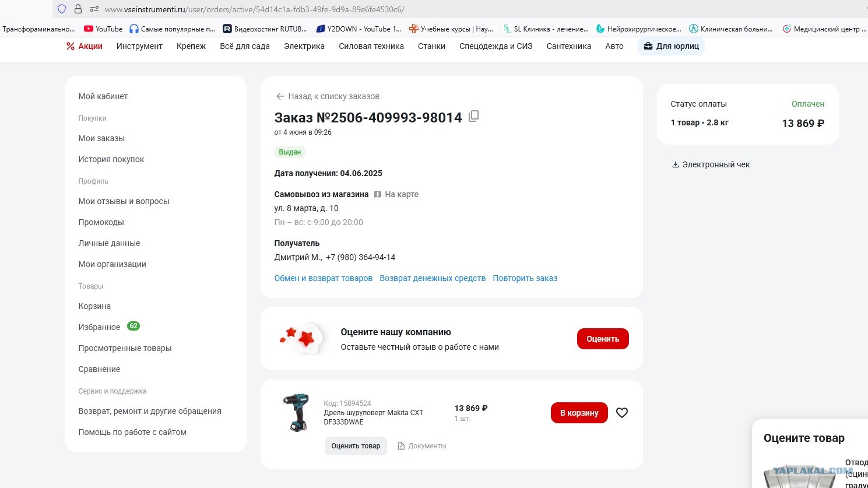Click the Для юрлиц button
868x488 pixels.
[671, 46]
